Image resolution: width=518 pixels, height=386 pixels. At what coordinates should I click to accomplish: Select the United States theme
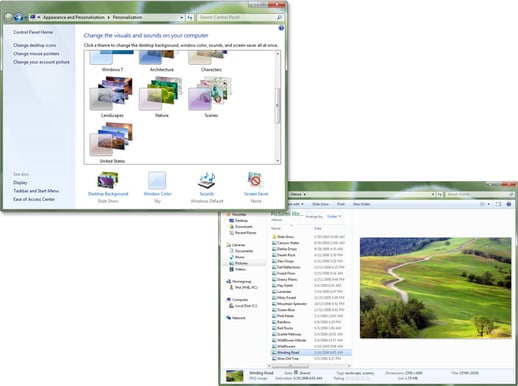(x=112, y=142)
